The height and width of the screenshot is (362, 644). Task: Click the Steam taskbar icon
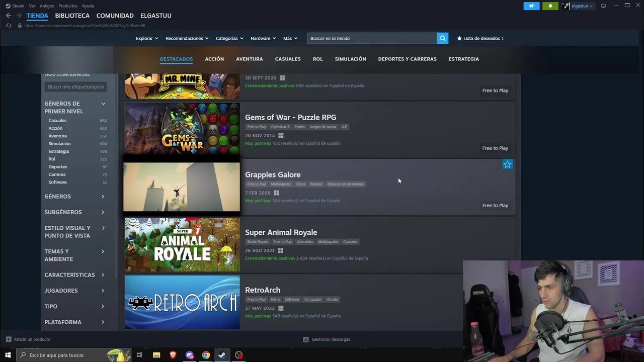tap(222, 355)
